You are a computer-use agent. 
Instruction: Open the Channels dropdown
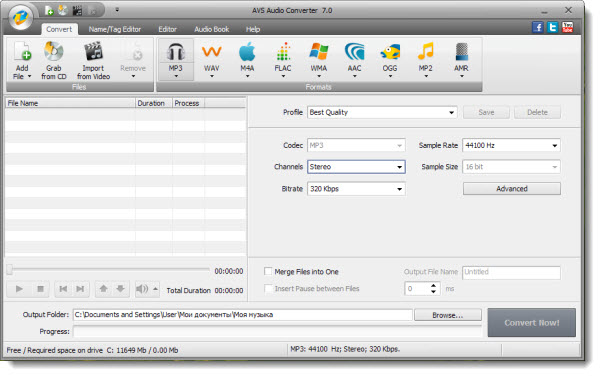coord(399,167)
